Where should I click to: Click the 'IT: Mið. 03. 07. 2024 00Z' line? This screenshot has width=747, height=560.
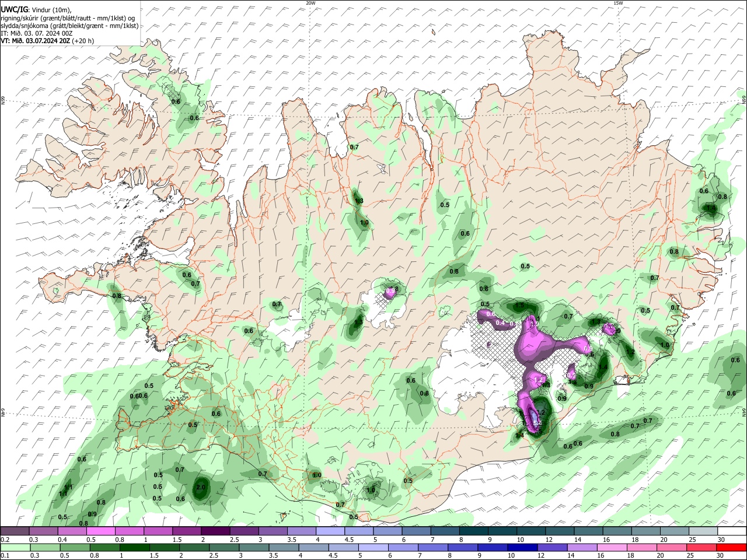click(x=37, y=34)
